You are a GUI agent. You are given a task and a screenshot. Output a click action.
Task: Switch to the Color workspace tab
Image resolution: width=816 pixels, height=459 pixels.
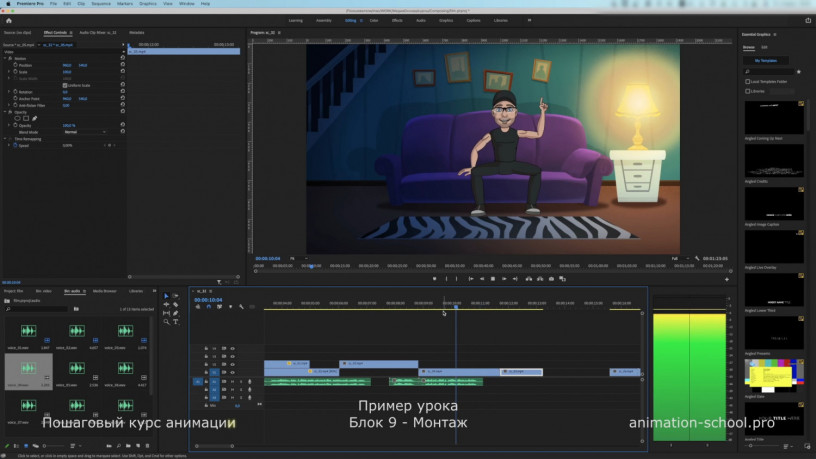click(374, 19)
